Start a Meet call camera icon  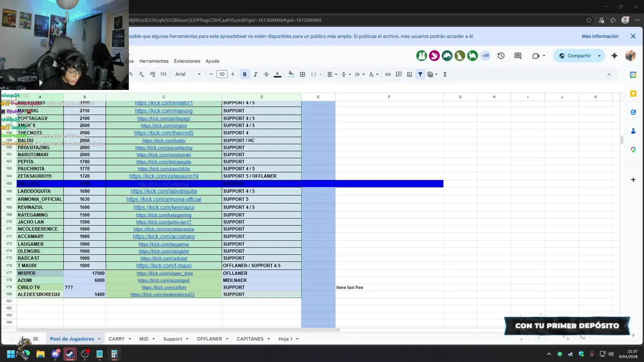point(536,56)
